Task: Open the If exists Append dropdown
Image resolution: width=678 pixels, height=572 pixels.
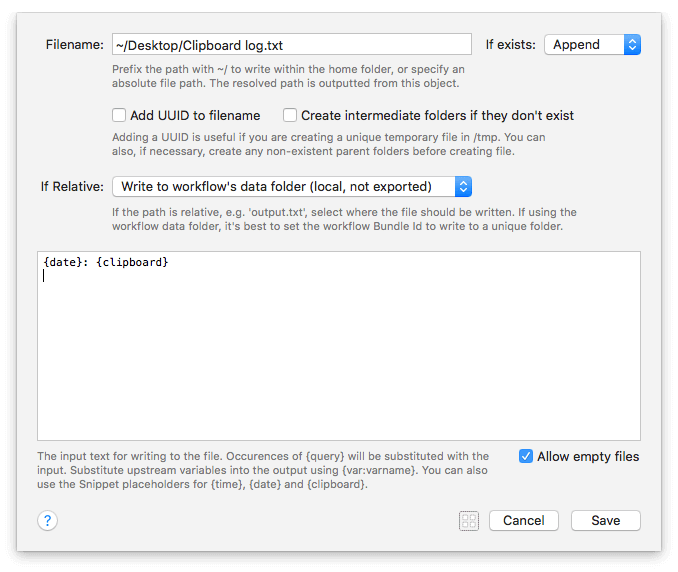Action: click(x=592, y=45)
